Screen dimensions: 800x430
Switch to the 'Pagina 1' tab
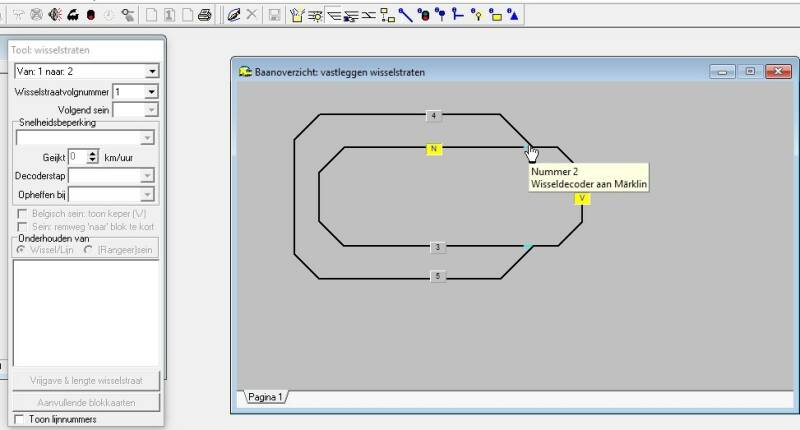point(265,397)
